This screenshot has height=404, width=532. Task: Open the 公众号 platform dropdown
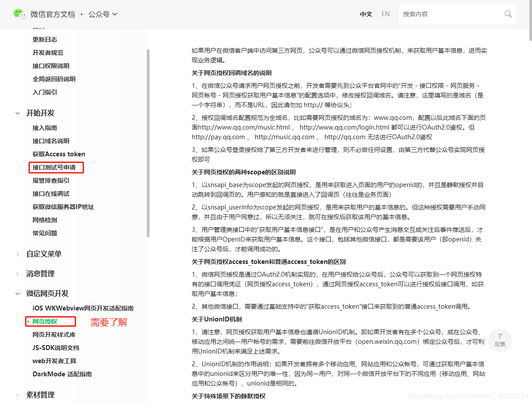click(x=103, y=14)
